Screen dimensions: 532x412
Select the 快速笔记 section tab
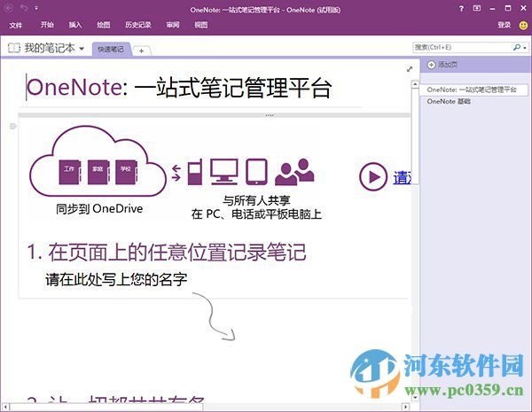[111, 49]
